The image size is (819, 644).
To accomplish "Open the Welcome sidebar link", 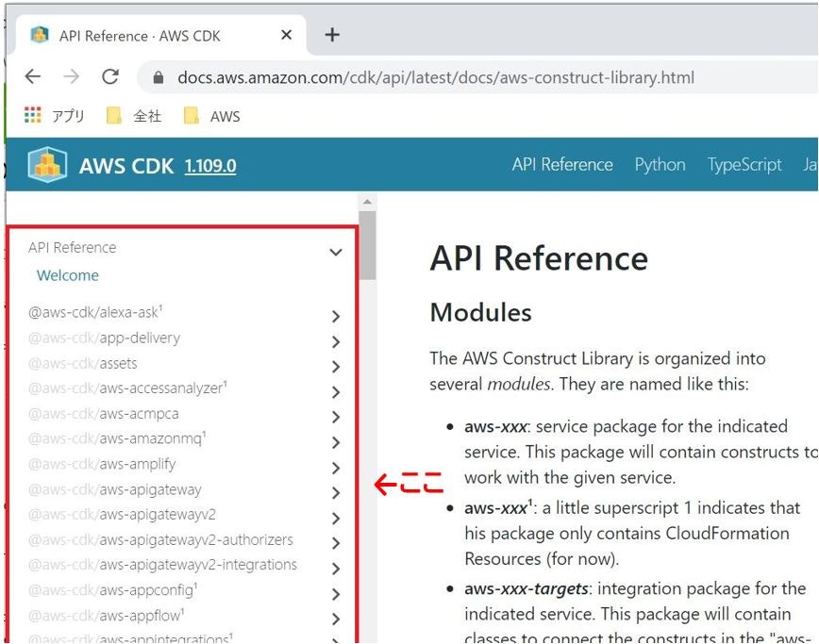I will point(67,275).
